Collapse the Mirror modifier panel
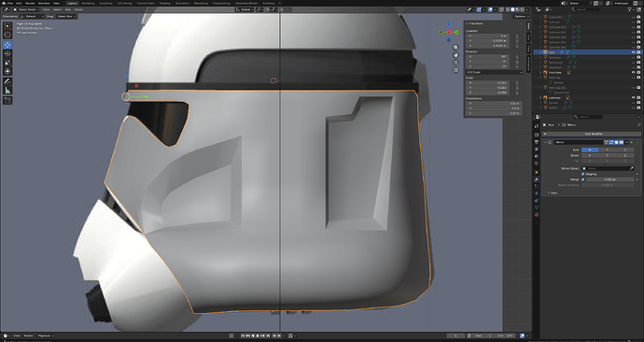 click(x=545, y=142)
